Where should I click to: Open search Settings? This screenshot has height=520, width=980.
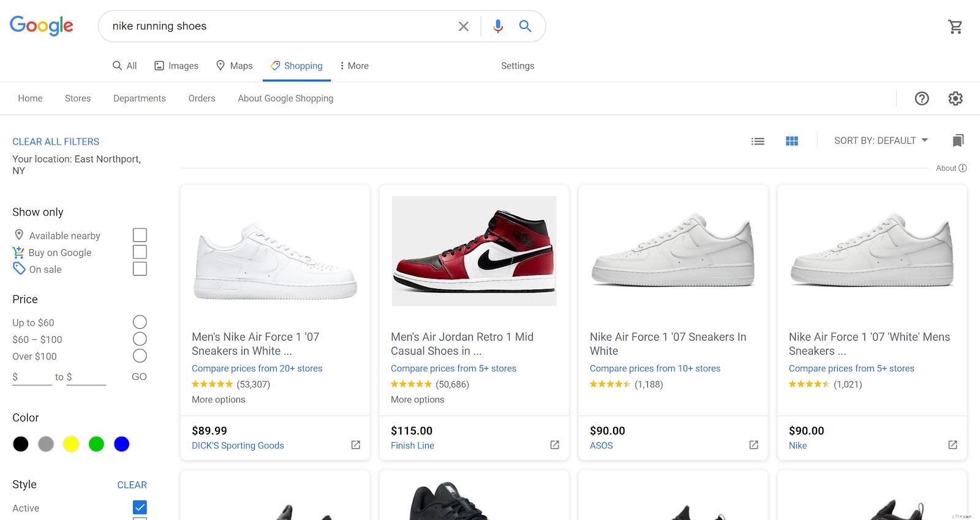[518, 66]
